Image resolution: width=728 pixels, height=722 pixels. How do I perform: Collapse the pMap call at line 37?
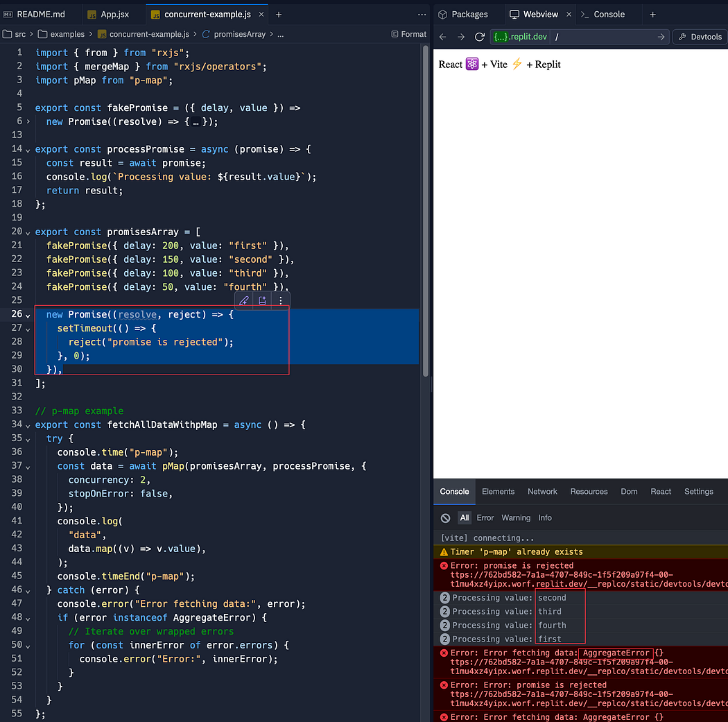tap(28, 467)
